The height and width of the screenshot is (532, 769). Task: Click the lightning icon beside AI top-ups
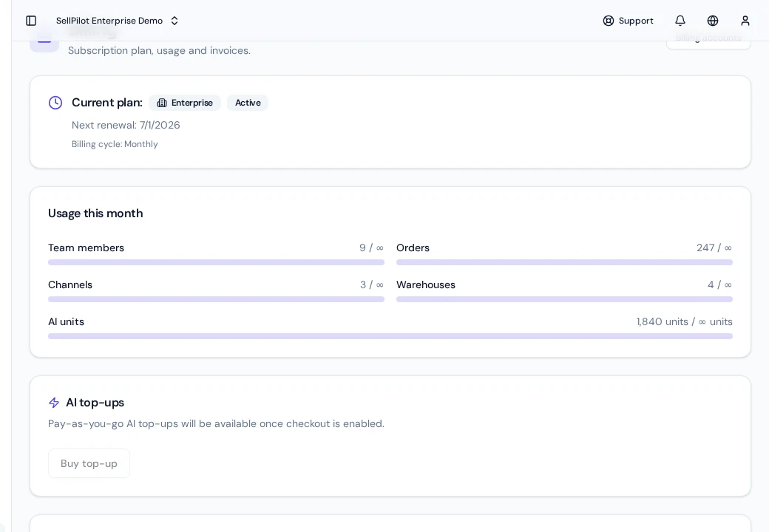pyautogui.click(x=54, y=403)
